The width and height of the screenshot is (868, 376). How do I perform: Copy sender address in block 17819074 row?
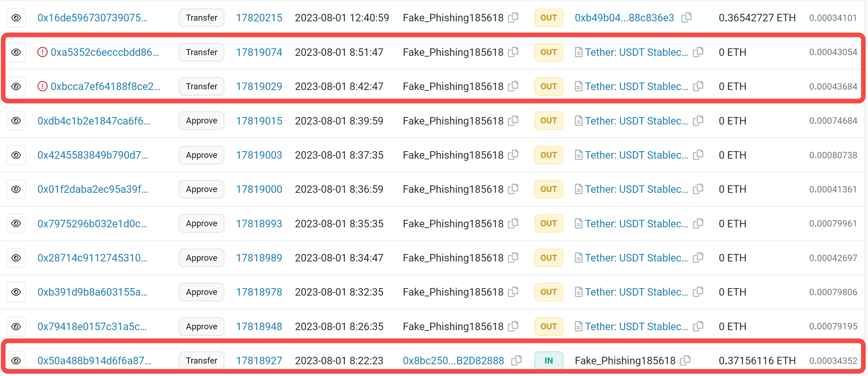pyautogui.click(x=513, y=52)
